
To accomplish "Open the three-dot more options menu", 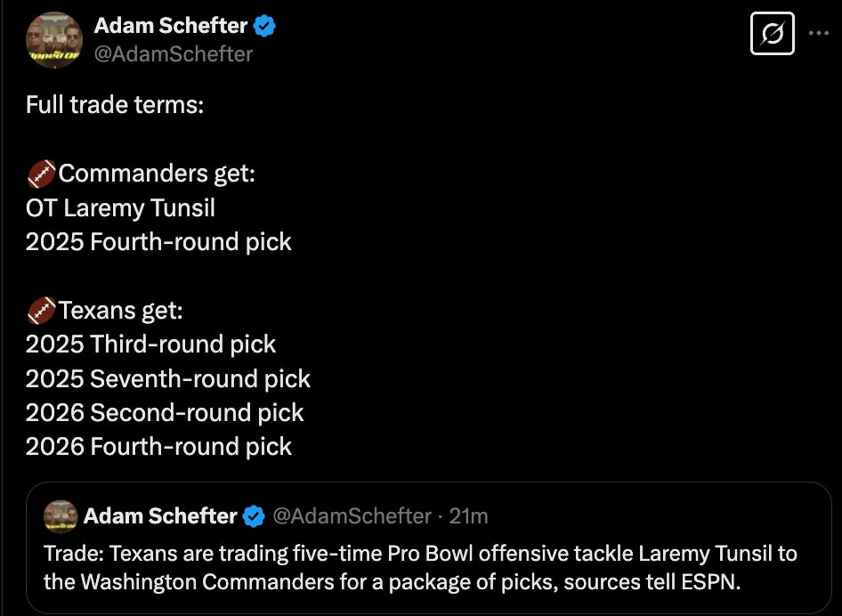I will click(818, 34).
